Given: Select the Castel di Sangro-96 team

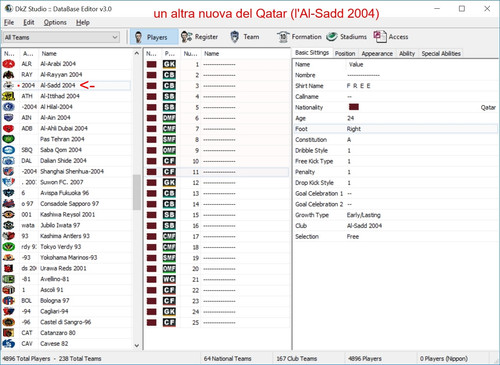Looking at the screenshot, I should [x=66, y=322].
